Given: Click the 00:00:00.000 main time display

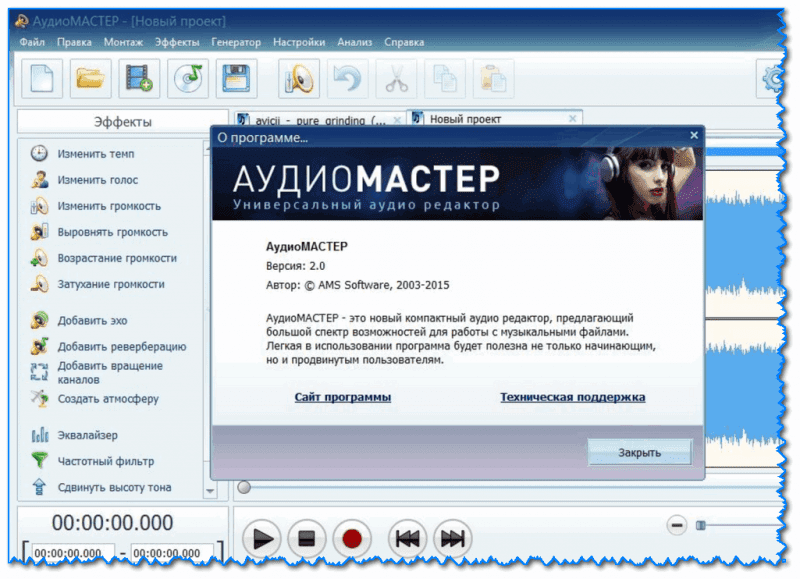Looking at the screenshot, I should [x=113, y=523].
